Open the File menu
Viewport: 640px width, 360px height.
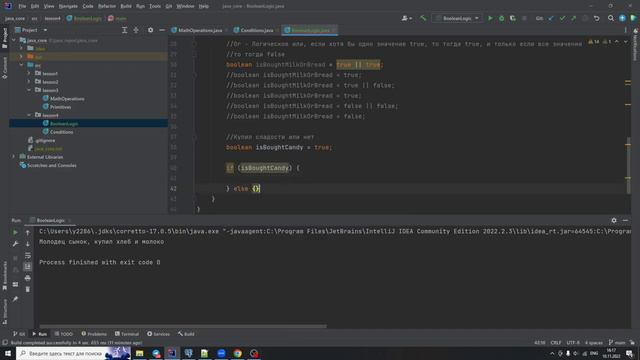pos(22,6)
